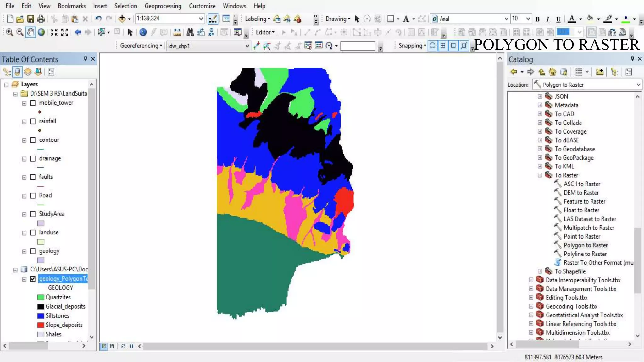Open the Georeferencing menu button
The width and height of the screenshot is (644, 362).
click(x=141, y=46)
